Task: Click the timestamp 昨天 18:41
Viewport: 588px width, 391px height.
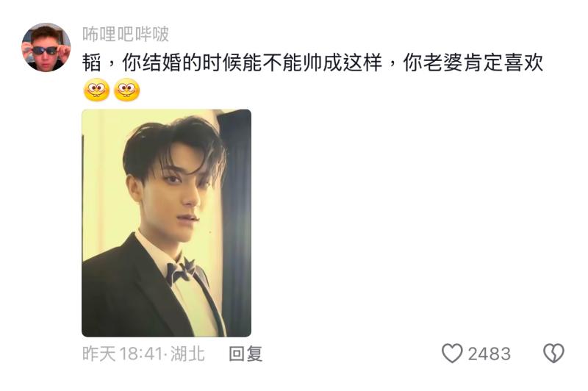Action: point(122,354)
